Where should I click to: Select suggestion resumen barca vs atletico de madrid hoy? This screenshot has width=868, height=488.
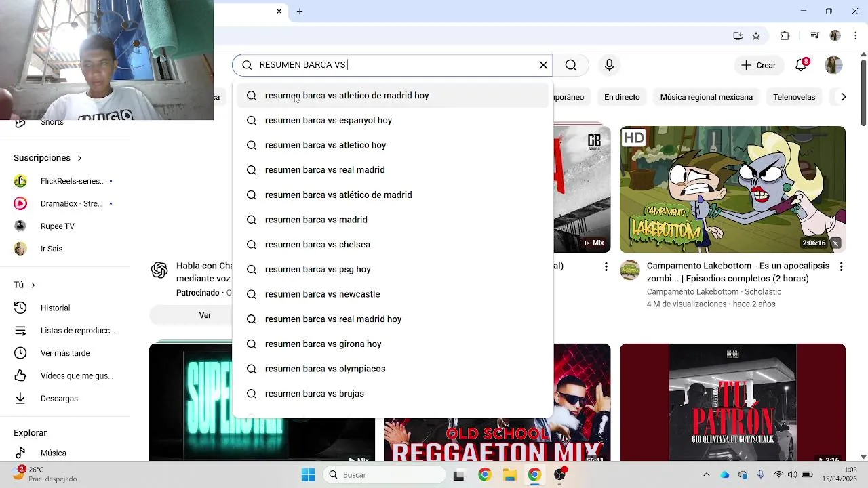coord(393,96)
